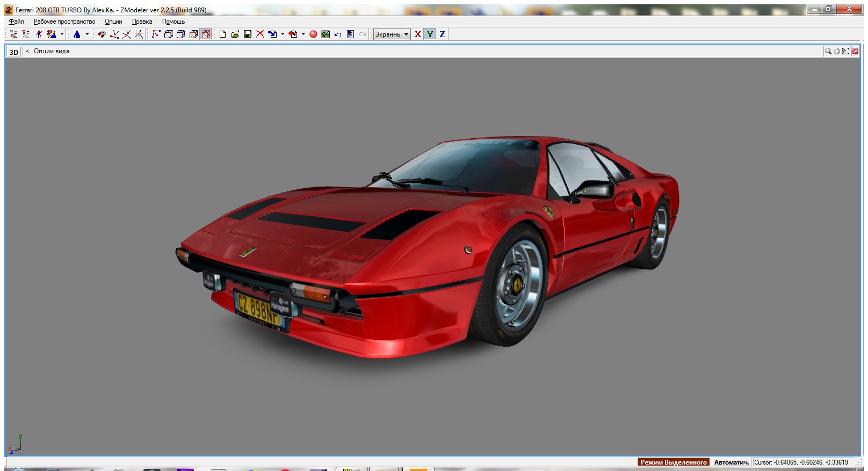Open the materials editor red sphere
This screenshot has height=471, width=868.
[x=313, y=34]
